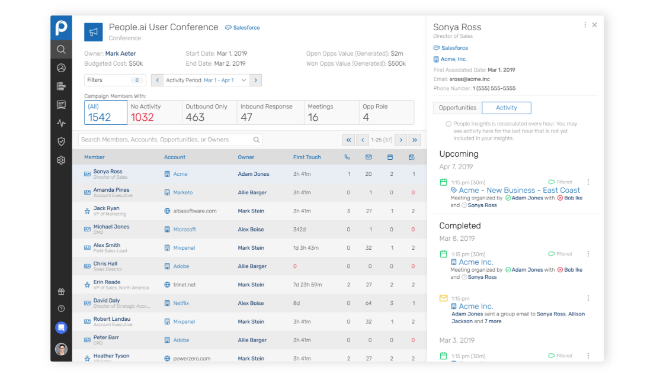This screenshot has width=660, height=377.
Task: Sort by the meetings calendar column icon
Action: point(390,157)
